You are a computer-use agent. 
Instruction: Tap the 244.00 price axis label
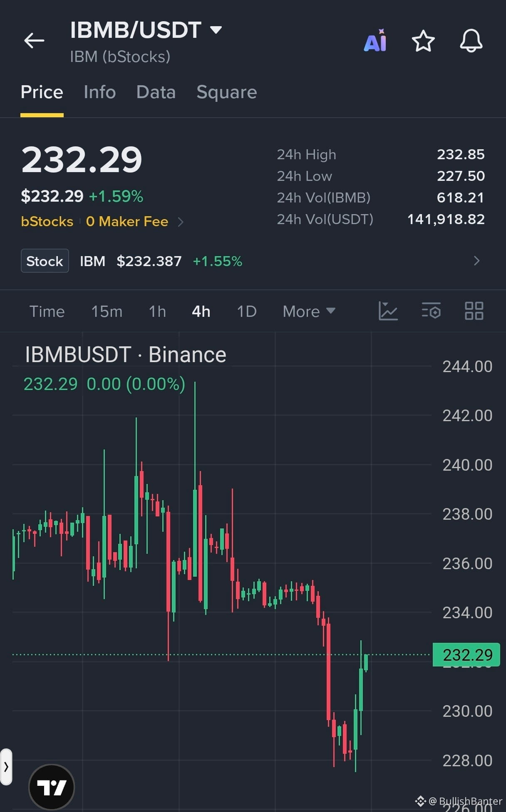point(467,367)
